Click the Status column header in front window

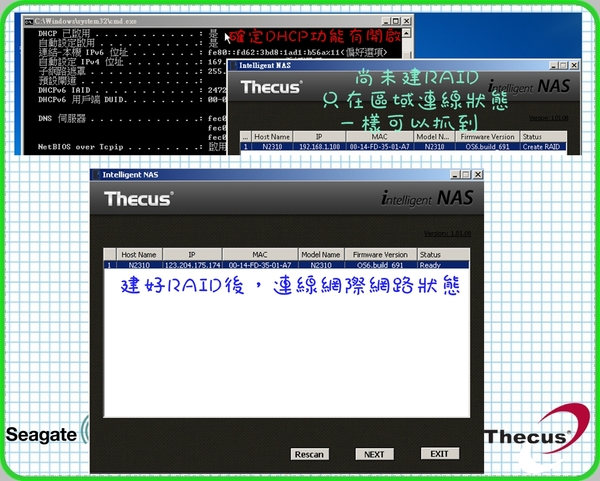443,255
